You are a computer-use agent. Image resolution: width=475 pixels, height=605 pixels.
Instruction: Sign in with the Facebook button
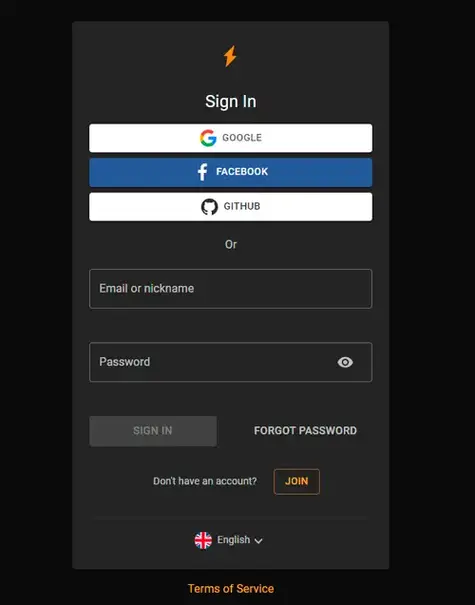[231, 172]
